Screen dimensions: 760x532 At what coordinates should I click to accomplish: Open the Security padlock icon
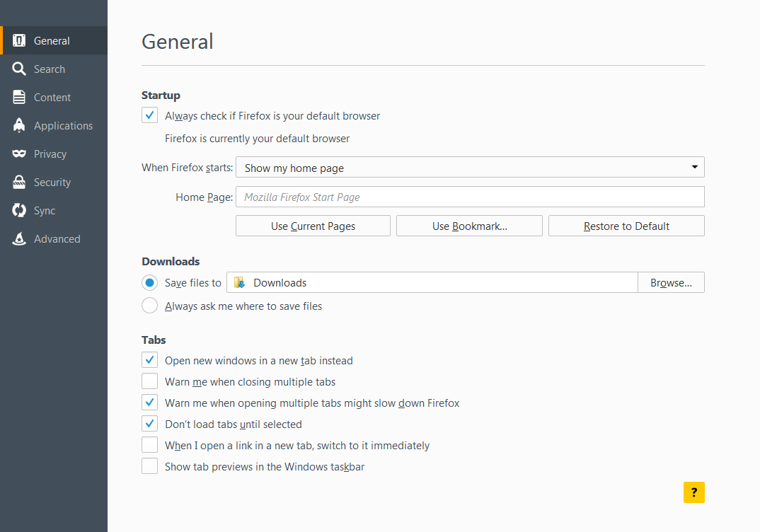[20, 182]
